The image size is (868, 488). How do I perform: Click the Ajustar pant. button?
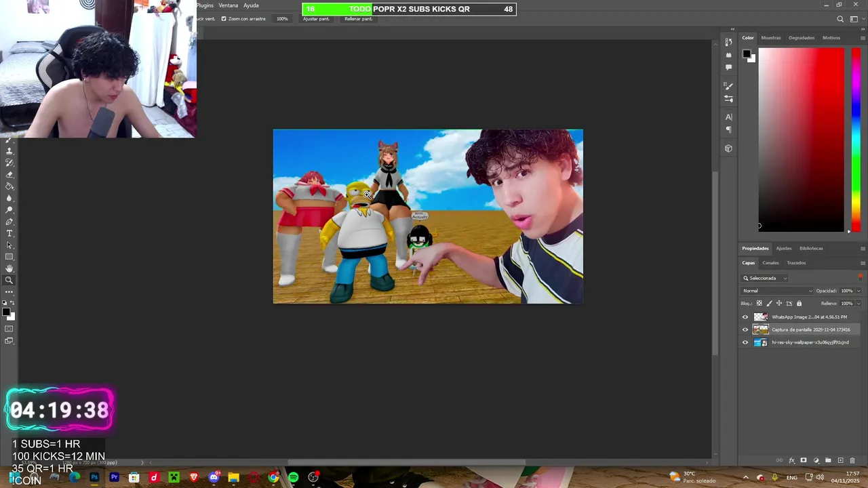[316, 19]
